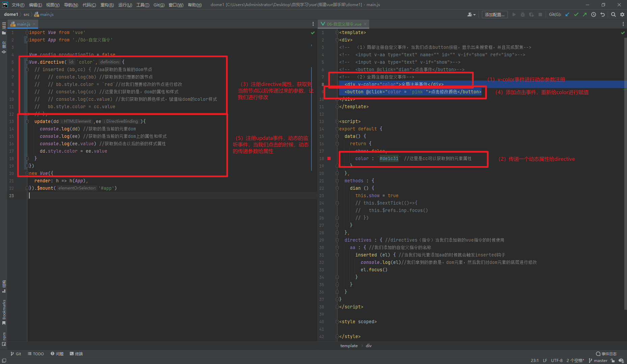Click the Run triangle icon in toolbar
The image size is (627, 364).
(x=514, y=14)
